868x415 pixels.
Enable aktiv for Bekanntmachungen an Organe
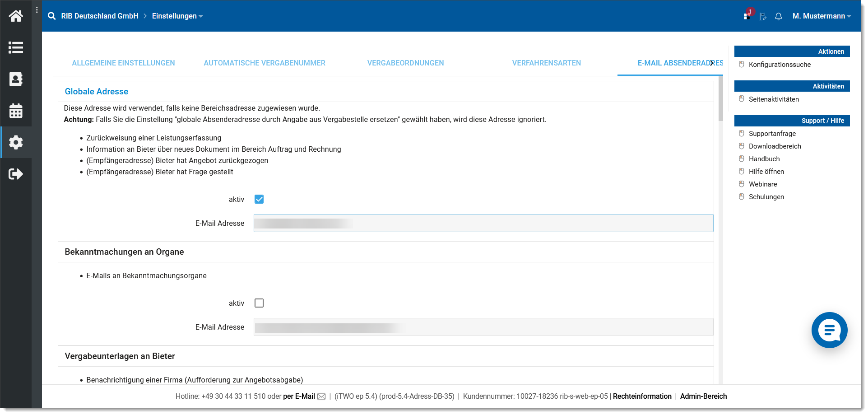tap(259, 303)
